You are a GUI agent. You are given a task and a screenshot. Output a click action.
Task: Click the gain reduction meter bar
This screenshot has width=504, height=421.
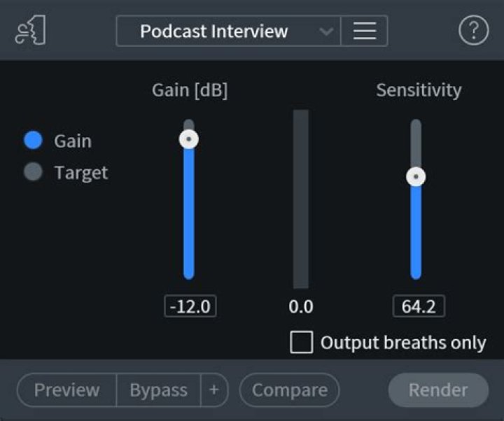(x=301, y=199)
